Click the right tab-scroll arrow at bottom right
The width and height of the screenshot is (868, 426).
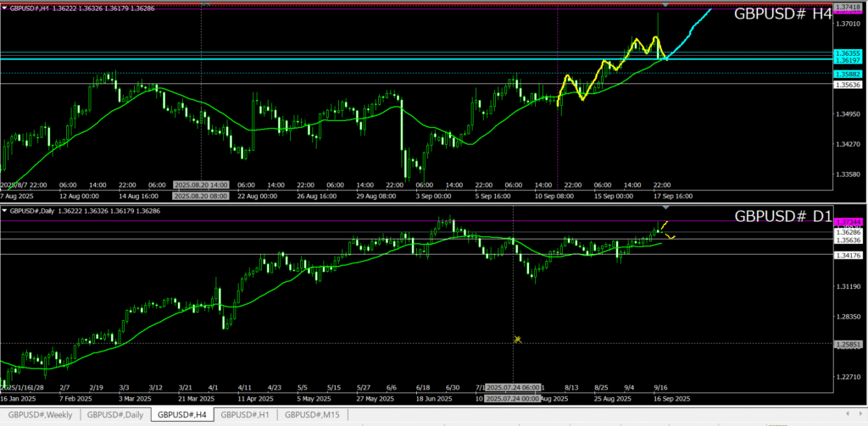pos(861,414)
